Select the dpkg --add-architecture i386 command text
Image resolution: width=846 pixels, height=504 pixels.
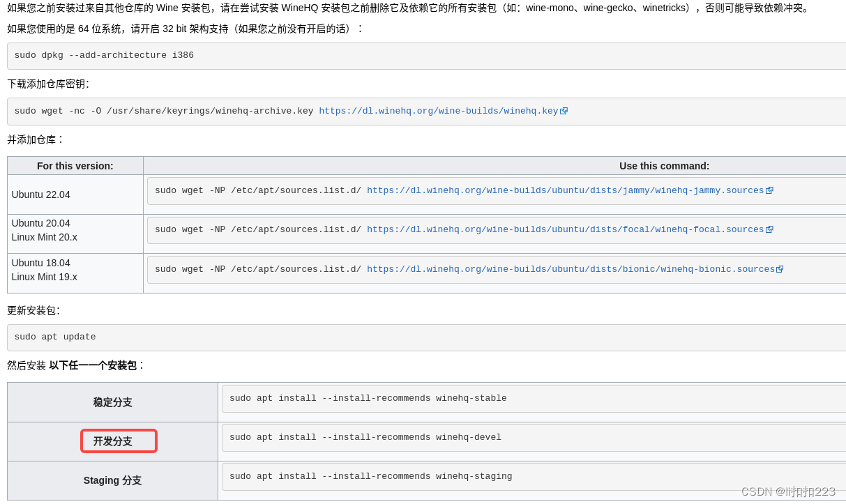pyautogui.click(x=103, y=55)
